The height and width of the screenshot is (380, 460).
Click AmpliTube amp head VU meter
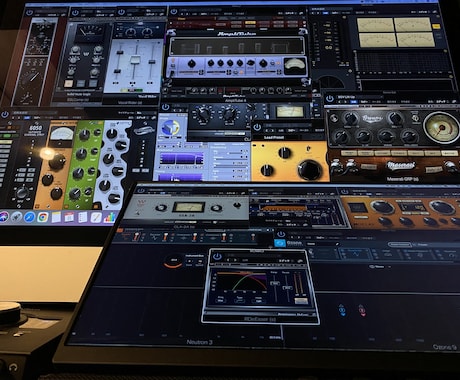pos(295,65)
